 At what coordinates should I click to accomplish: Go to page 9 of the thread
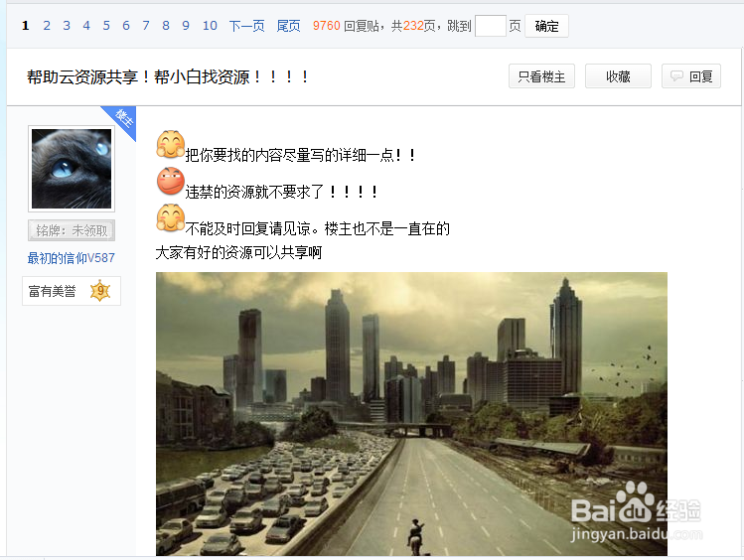click(186, 26)
